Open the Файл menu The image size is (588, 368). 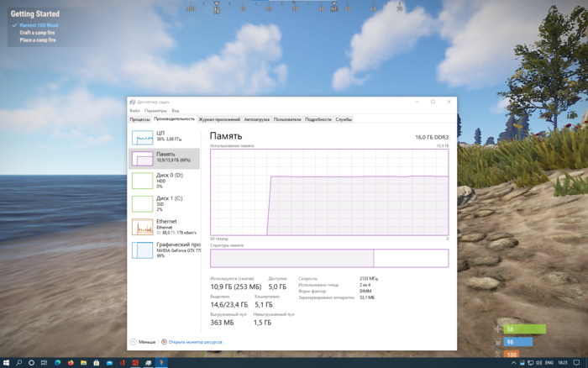tap(134, 111)
